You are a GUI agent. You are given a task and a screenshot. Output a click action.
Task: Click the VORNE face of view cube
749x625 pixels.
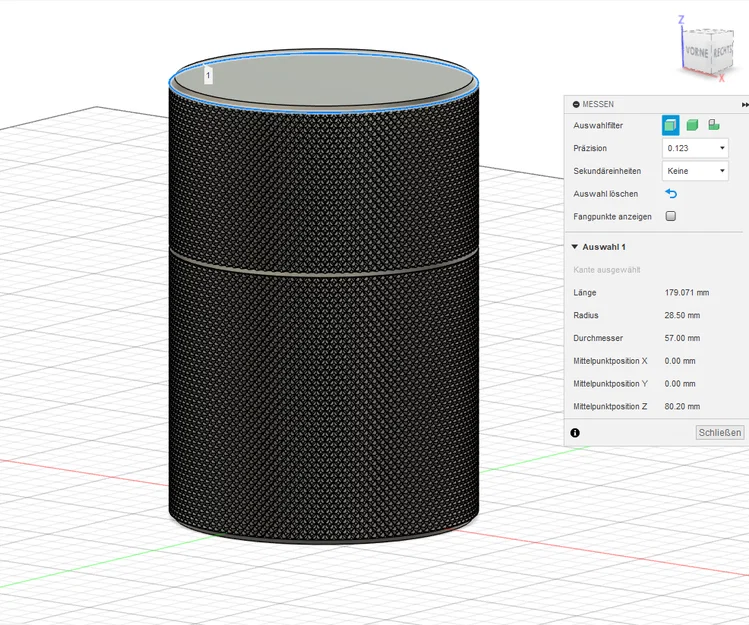coord(696,52)
